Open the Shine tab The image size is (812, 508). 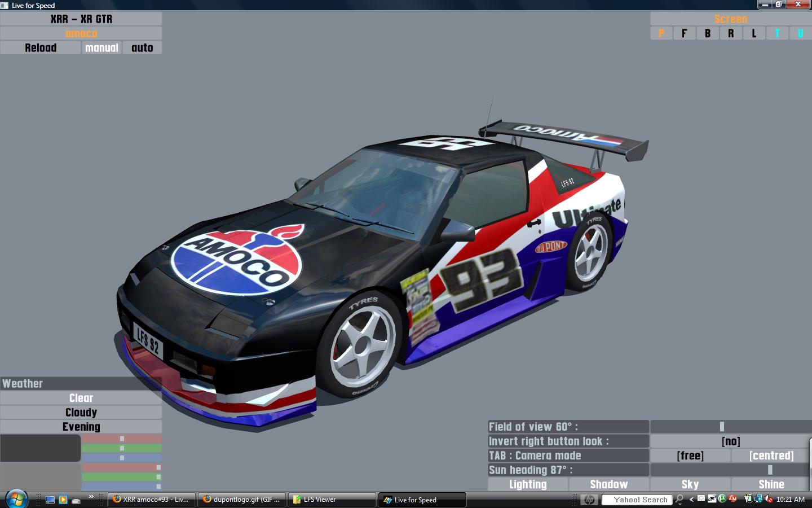coord(771,484)
